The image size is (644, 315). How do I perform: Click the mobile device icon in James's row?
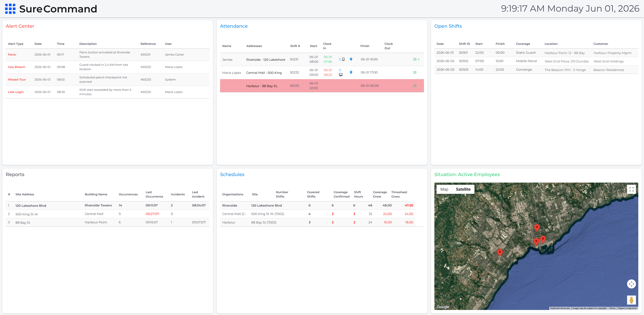tap(343, 59)
